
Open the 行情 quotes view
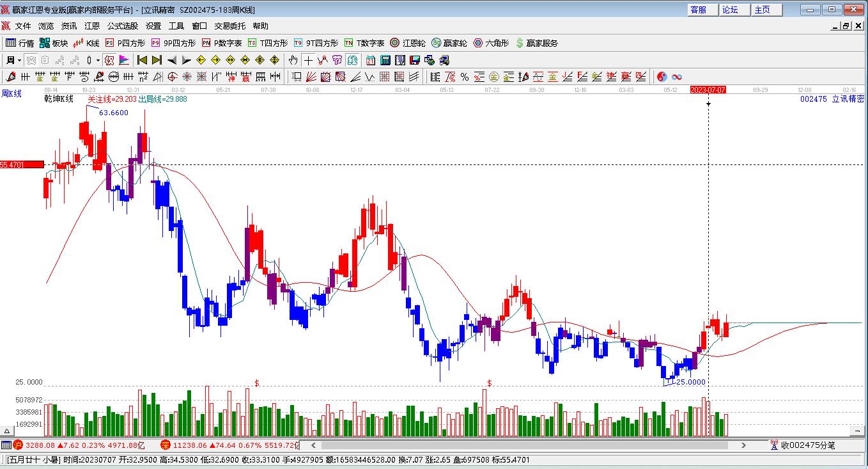tap(20, 43)
